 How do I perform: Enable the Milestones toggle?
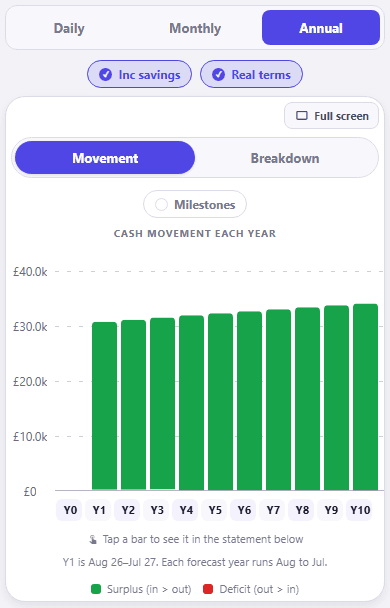[195, 204]
